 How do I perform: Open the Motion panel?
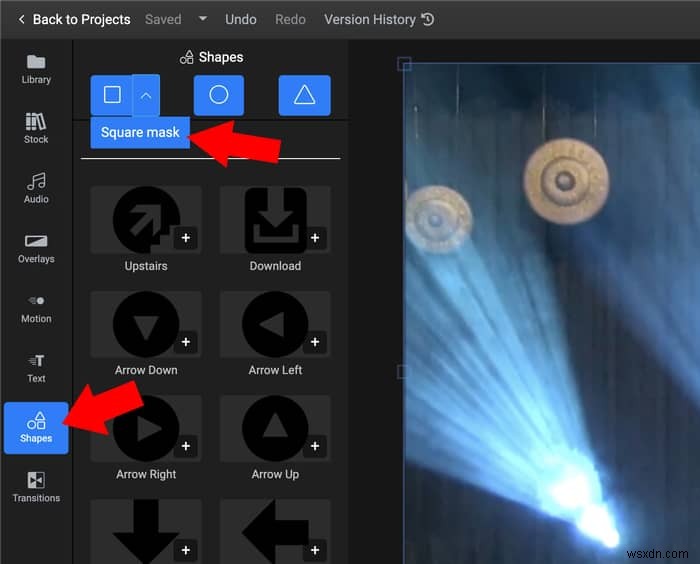pos(36,309)
